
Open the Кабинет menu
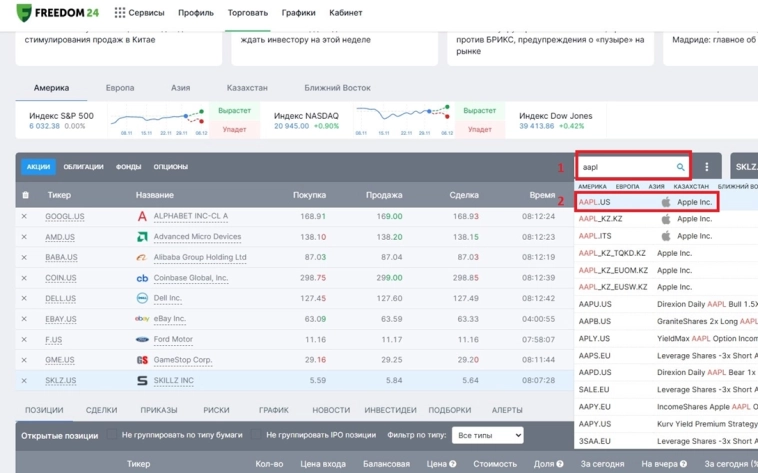(x=346, y=13)
